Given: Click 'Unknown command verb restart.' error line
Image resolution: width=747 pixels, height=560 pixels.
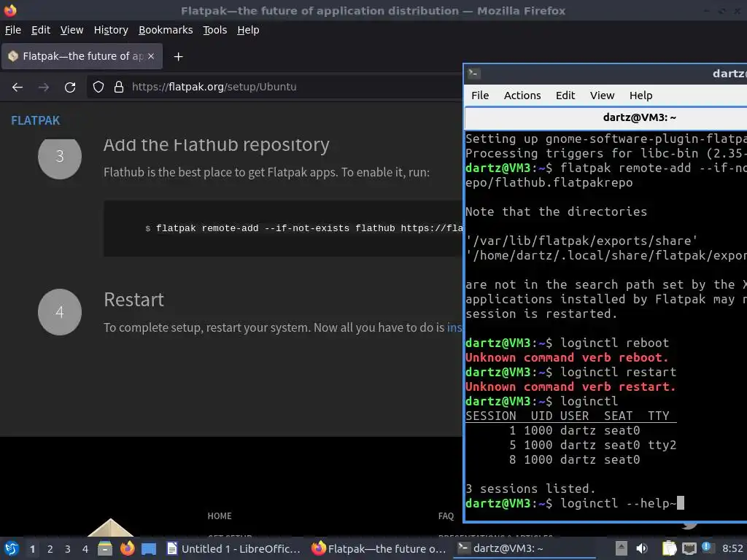Looking at the screenshot, I should tap(570, 386).
